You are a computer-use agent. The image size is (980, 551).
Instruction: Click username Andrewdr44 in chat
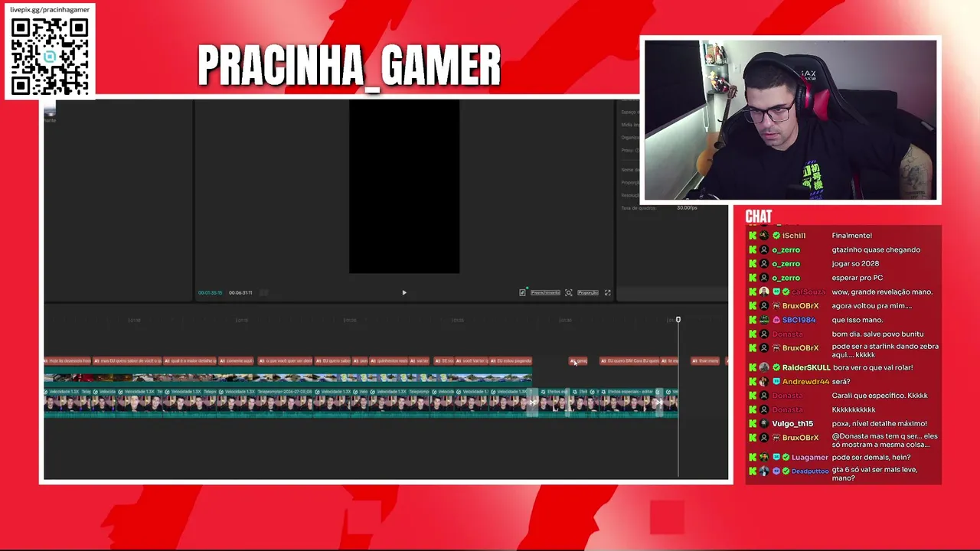pyautogui.click(x=805, y=382)
